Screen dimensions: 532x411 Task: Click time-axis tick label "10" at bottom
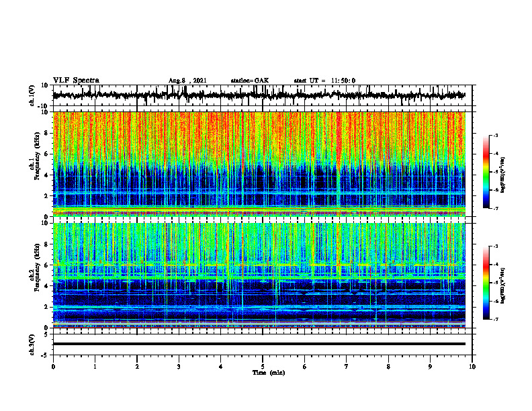[x=472, y=367]
